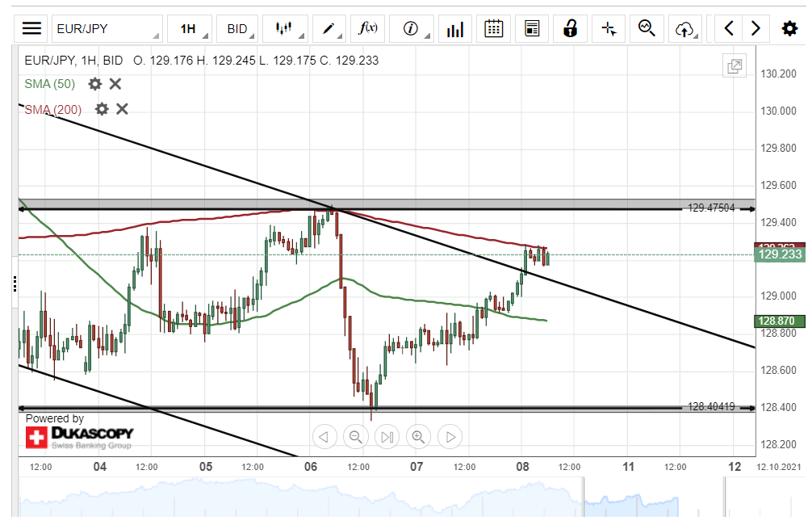Click the date label 06 on time axis
The width and height of the screenshot is (812, 529).
click(311, 467)
